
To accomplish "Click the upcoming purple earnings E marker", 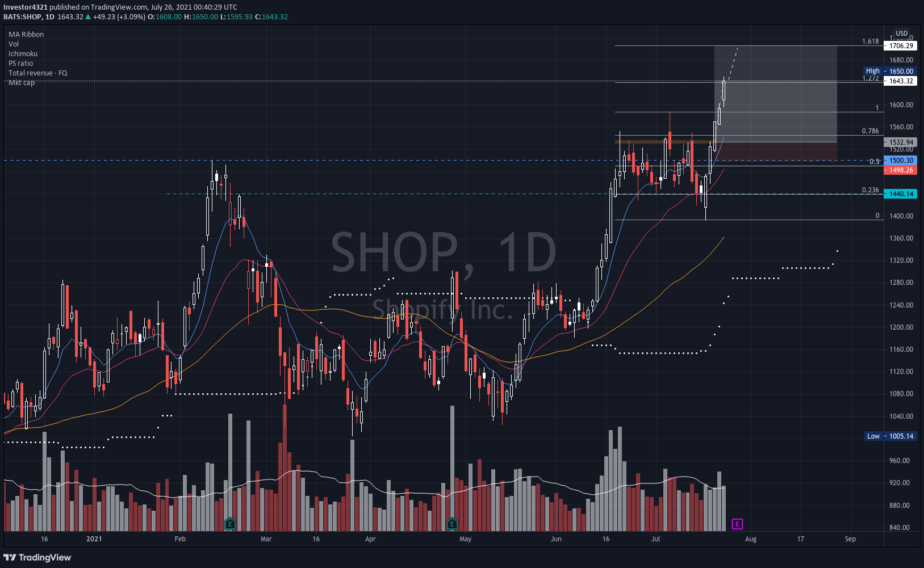I will [737, 524].
